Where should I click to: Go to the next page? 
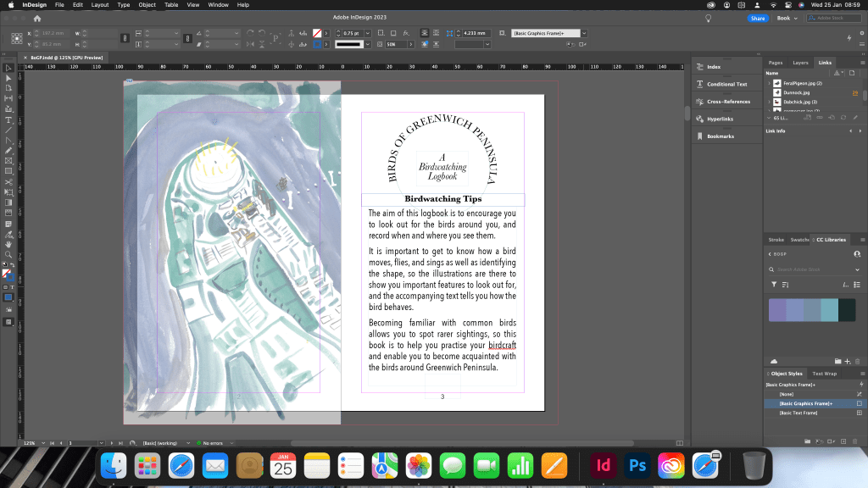pyautogui.click(x=111, y=443)
